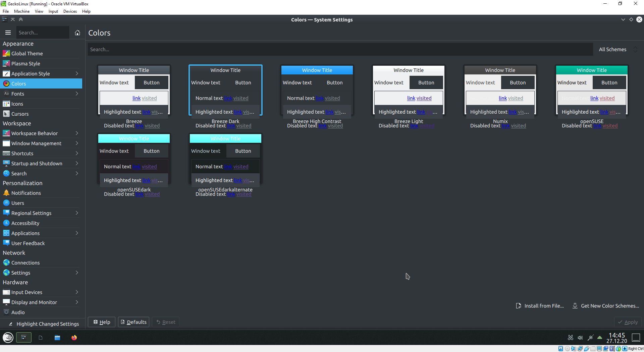This screenshot has height=352, width=644.
Task: Click the Reset button
Action: click(166, 322)
